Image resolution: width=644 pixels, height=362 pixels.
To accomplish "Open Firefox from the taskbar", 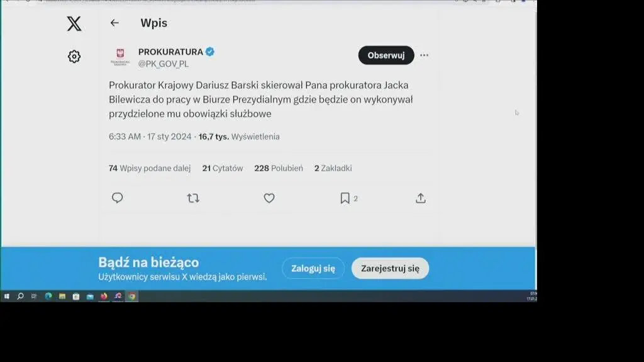I will pos(104,297).
